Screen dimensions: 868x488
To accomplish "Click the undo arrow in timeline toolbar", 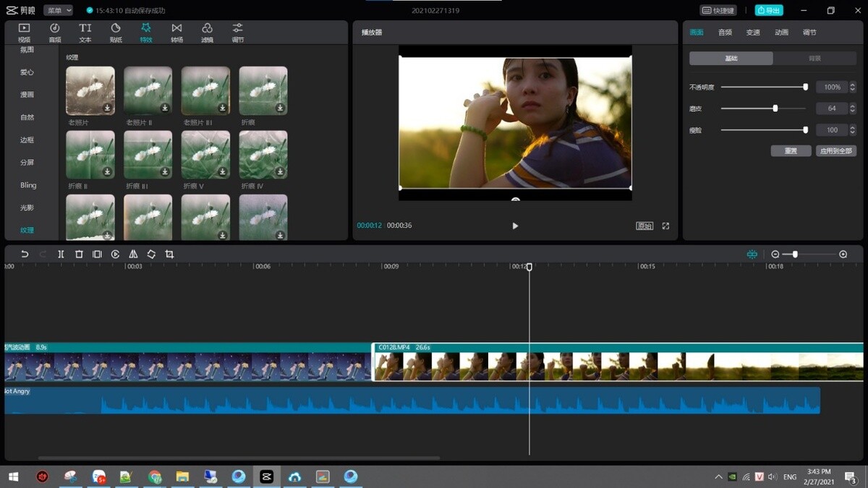I will (x=25, y=254).
